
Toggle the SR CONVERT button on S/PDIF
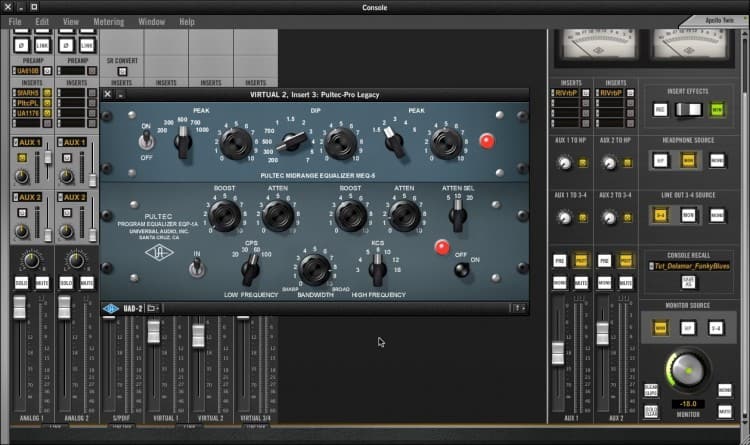coord(122,71)
